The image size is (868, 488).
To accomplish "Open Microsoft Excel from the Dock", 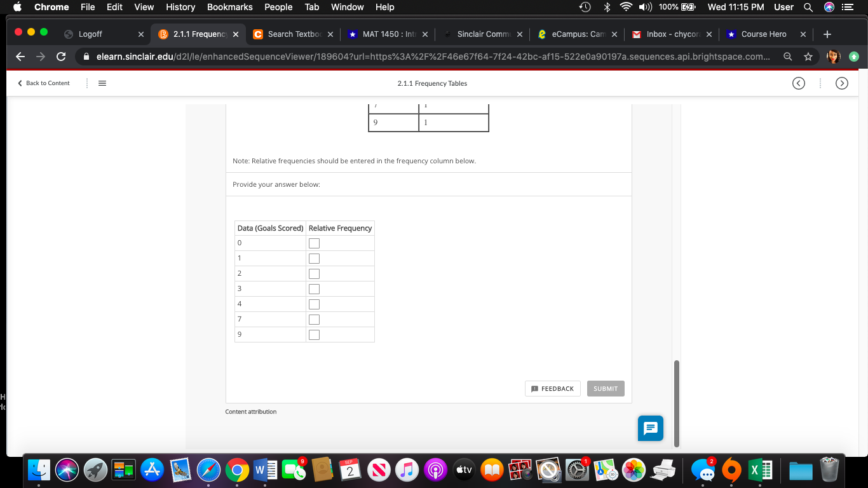I will (x=761, y=470).
